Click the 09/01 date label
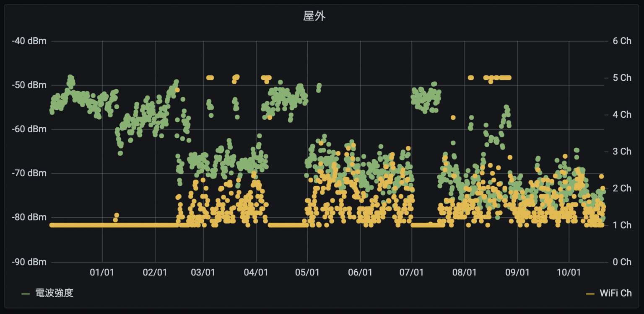 tap(517, 273)
